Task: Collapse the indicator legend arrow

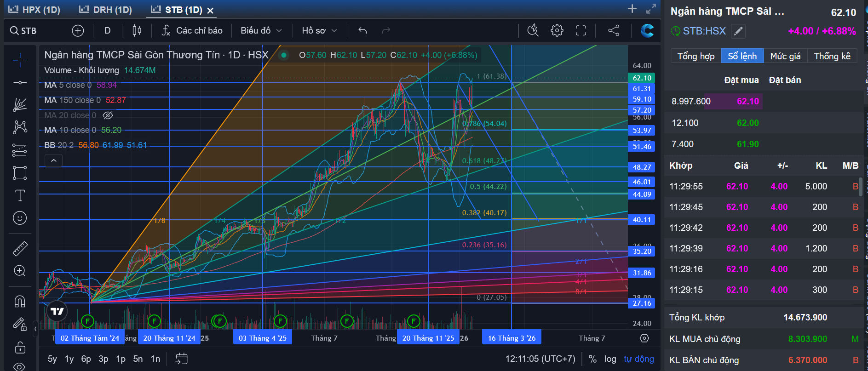Action: click(54, 160)
